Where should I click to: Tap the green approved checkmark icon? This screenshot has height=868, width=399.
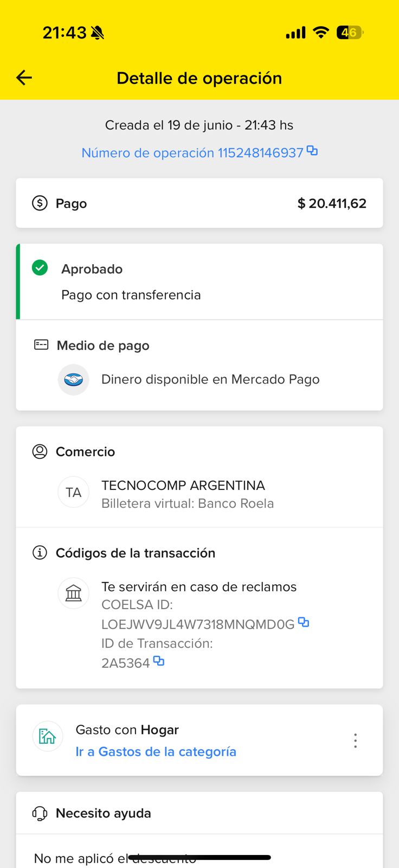(x=40, y=268)
